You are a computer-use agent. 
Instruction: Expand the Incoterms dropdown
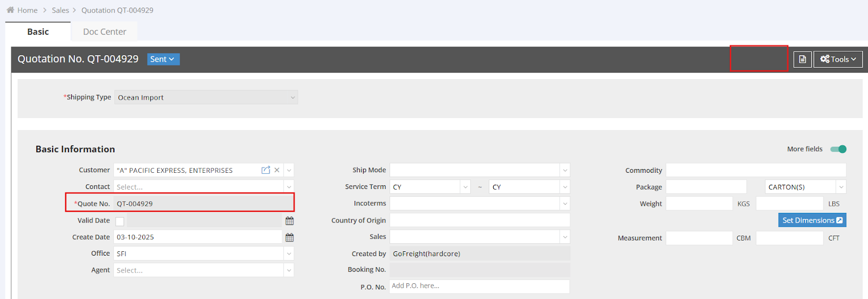pos(565,204)
